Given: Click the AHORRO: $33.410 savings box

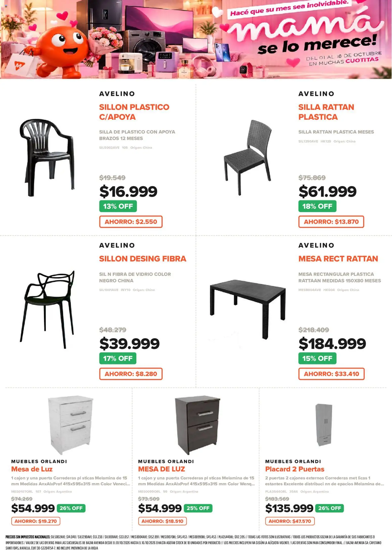Looking at the screenshot, I should click(x=331, y=374).
